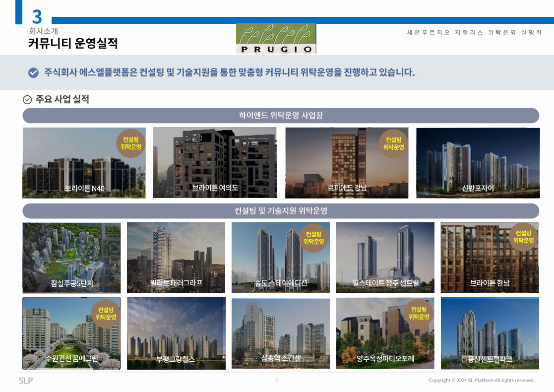Select the 브라이튼 여의도 building photo
Image resolution: width=554 pixels, height=392 pixels.
tap(215, 163)
